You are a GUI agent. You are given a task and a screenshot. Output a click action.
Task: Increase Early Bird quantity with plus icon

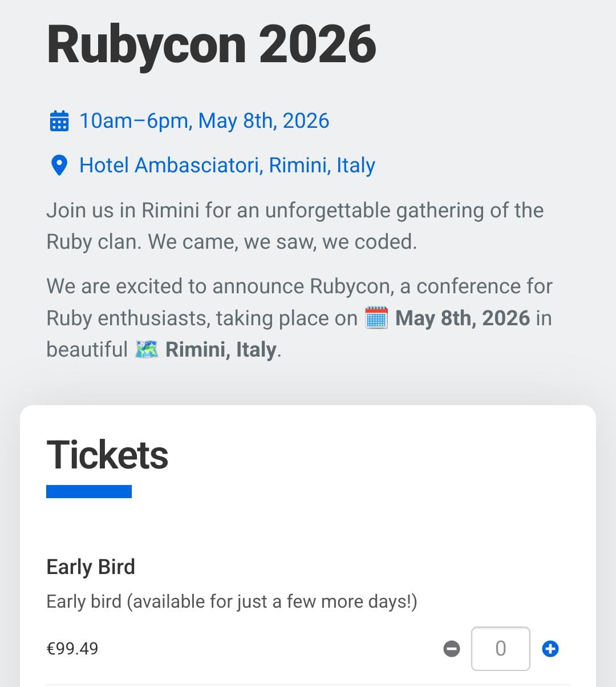550,649
